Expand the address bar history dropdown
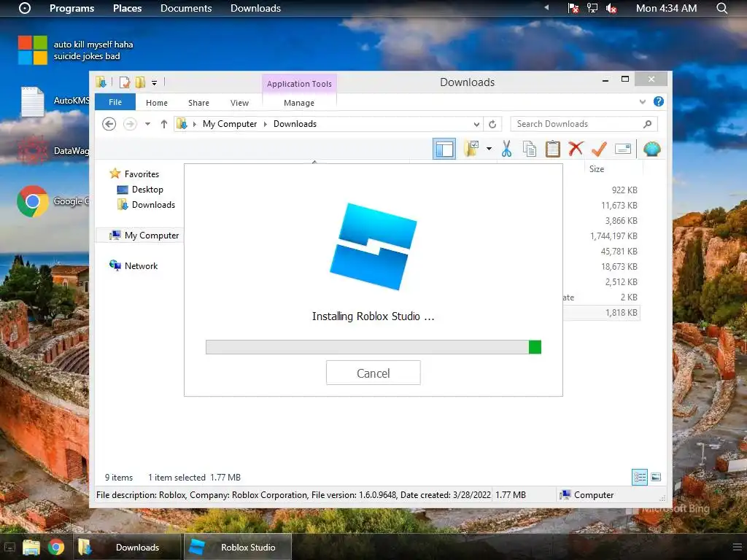 476,124
